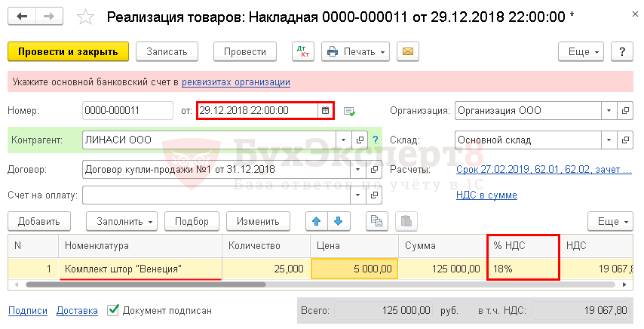Expand the Контрагент dropdown list
The width and height of the screenshot is (644, 329).
pos(343,140)
